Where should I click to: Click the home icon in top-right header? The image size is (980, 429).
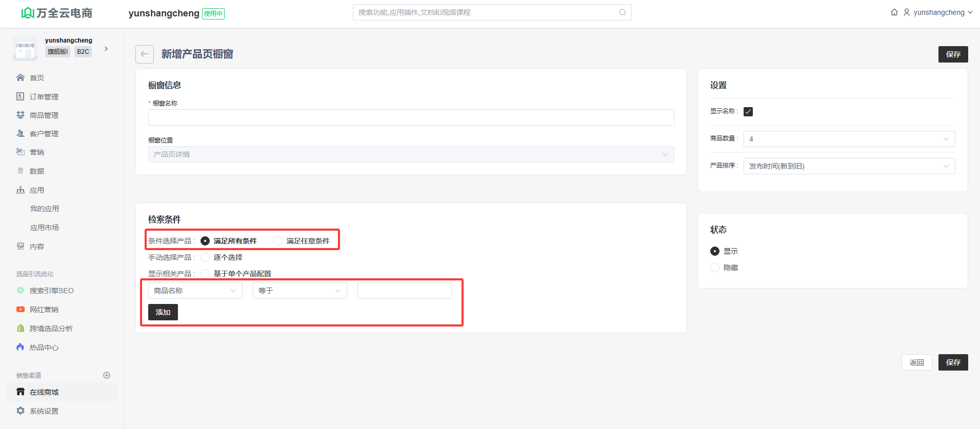tap(894, 12)
